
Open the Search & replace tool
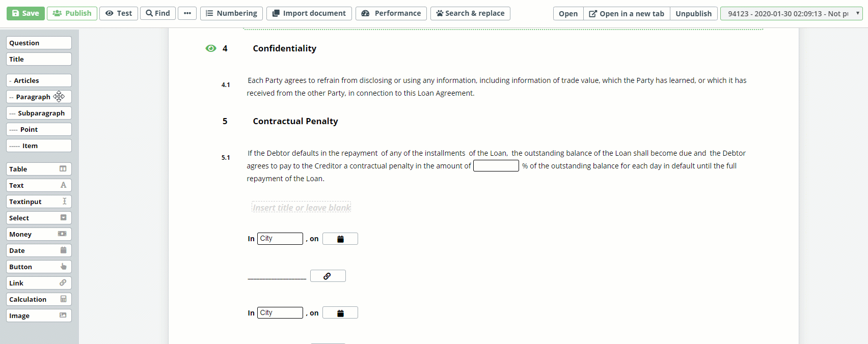470,13
